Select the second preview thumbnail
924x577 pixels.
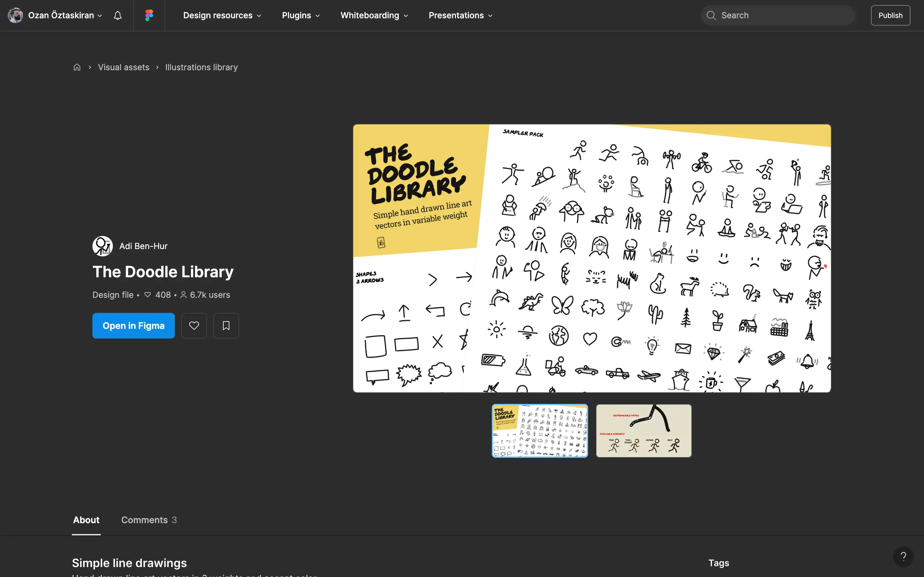tap(644, 431)
